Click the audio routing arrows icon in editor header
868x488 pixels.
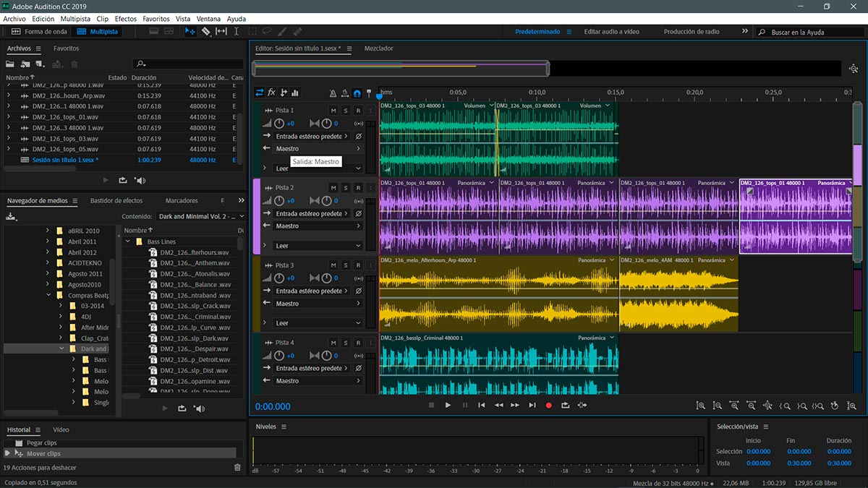260,93
